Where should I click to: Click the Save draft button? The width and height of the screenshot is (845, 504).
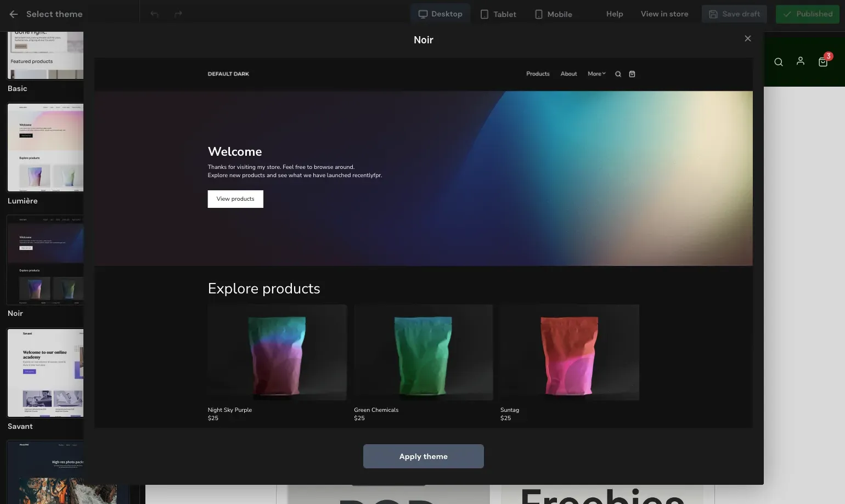(734, 14)
